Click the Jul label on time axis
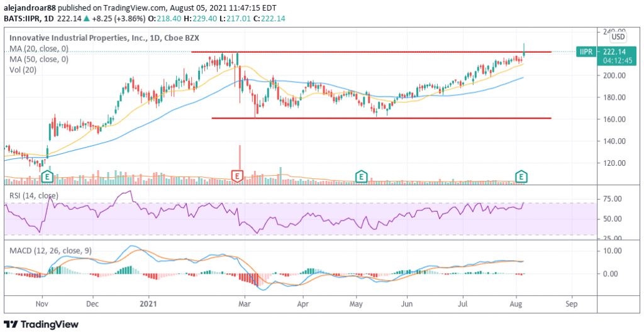The width and height of the screenshot is (644, 336). [463, 304]
